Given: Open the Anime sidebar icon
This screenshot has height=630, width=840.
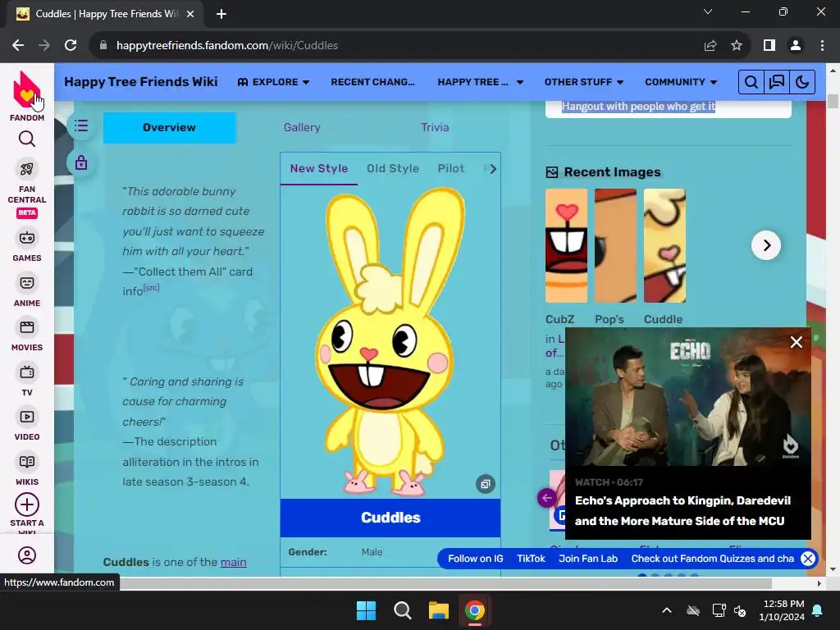Looking at the screenshot, I should pyautogui.click(x=27, y=283).
